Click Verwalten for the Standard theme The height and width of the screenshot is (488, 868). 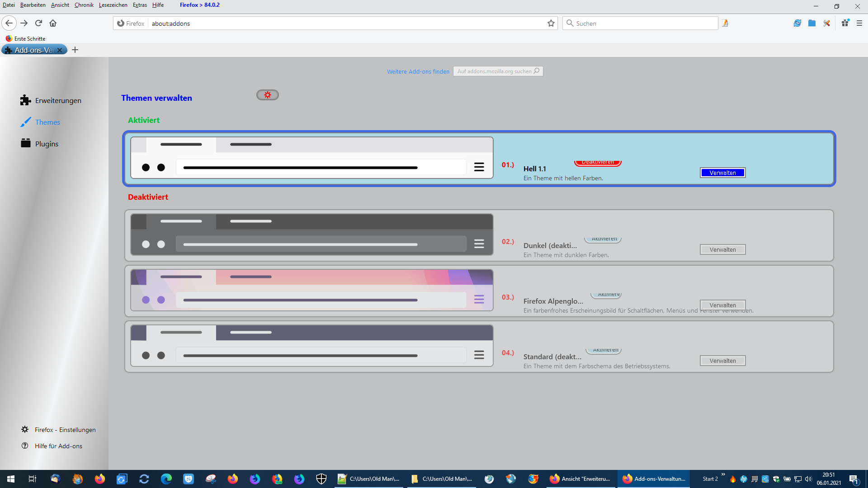[x=722, y=361]
